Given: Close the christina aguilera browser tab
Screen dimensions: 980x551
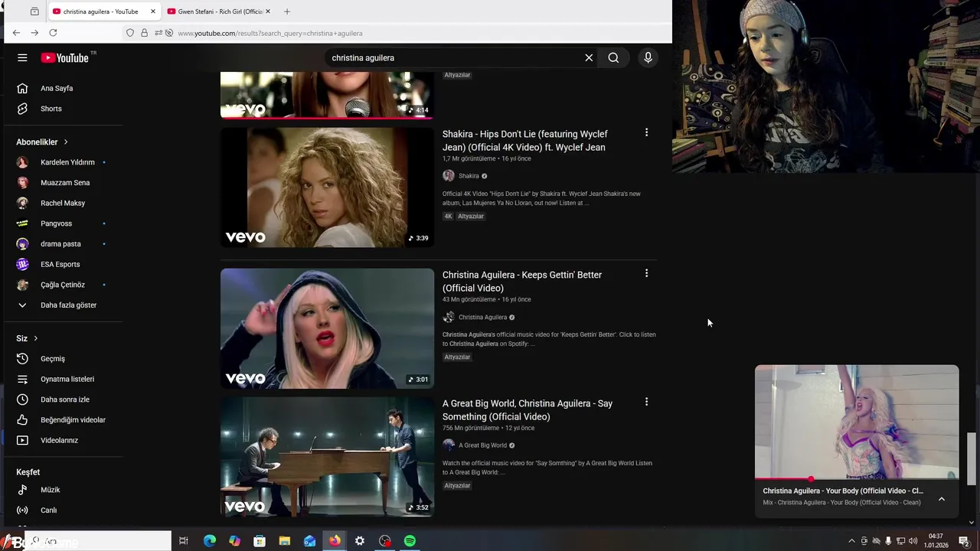Looking at the screenshot, I should pyautogui.click(x=153, y=11).
